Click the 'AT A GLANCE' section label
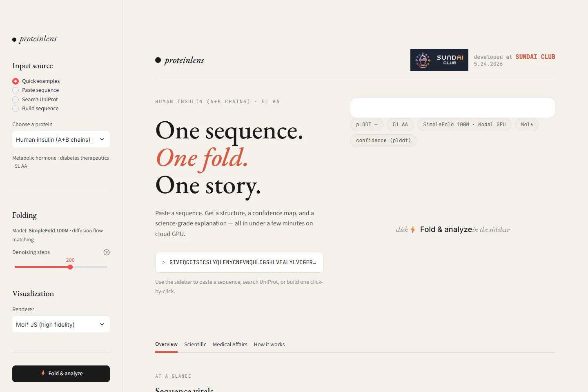The width and height of the screenshot is (588, 392). coord(173,376)
